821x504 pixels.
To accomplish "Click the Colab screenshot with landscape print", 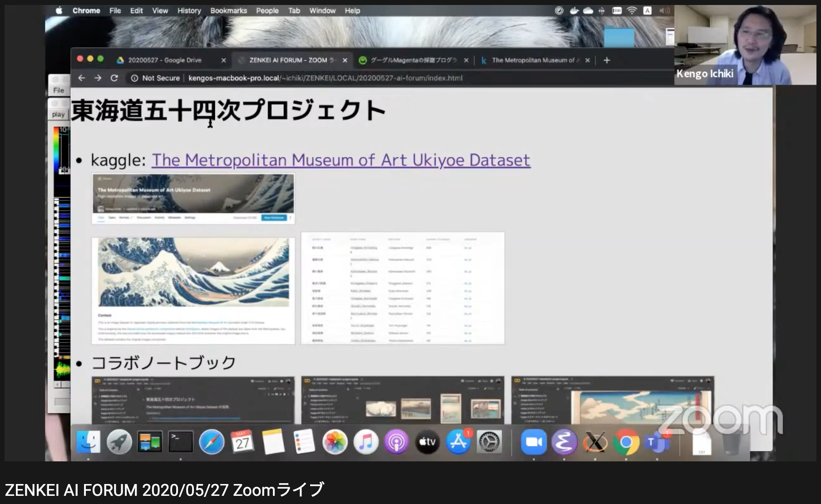I will click(613, 400).
